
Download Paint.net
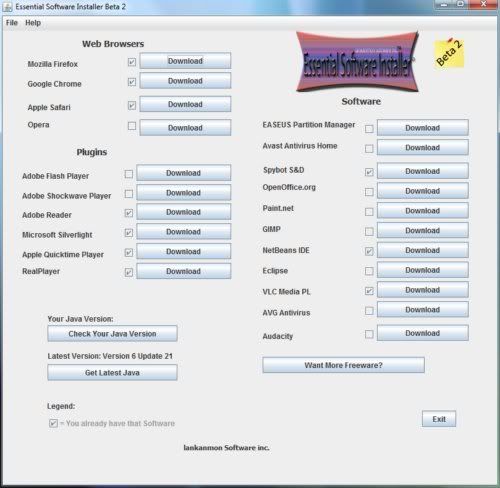(423, 210)
